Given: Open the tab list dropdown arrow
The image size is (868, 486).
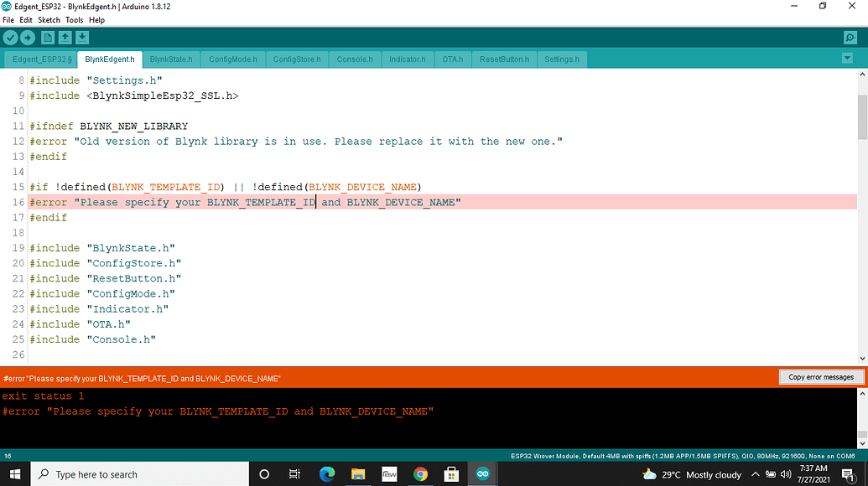Looking at the screenshot, I should pos(849,59).
